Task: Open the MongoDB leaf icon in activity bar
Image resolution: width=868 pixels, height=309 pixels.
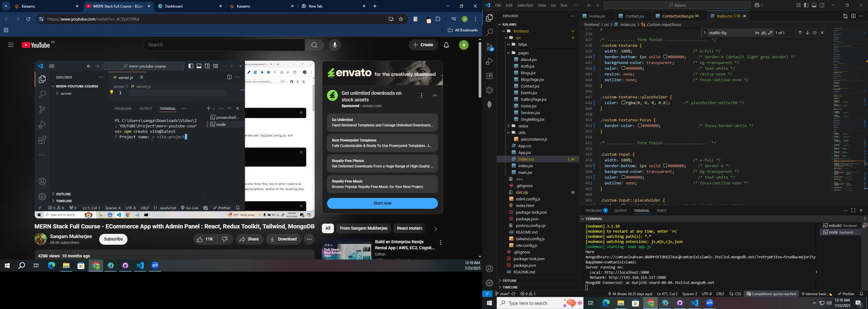Action: [x=489, y=105]
